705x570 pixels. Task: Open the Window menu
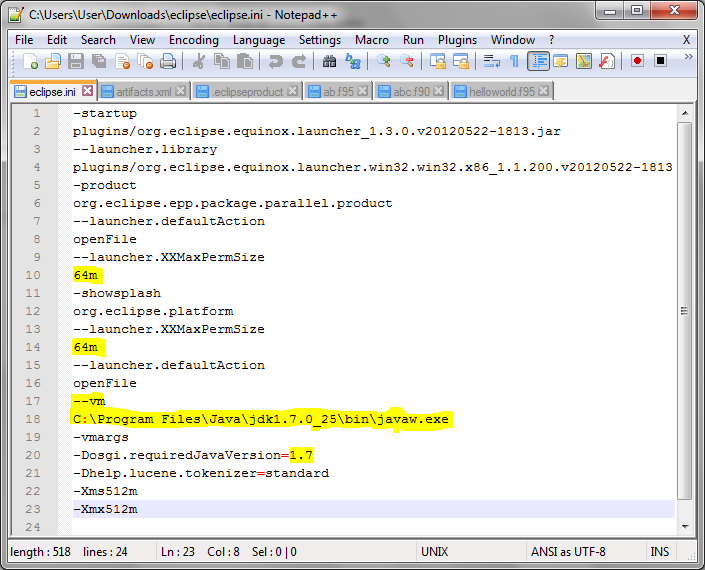coord(513,40)
